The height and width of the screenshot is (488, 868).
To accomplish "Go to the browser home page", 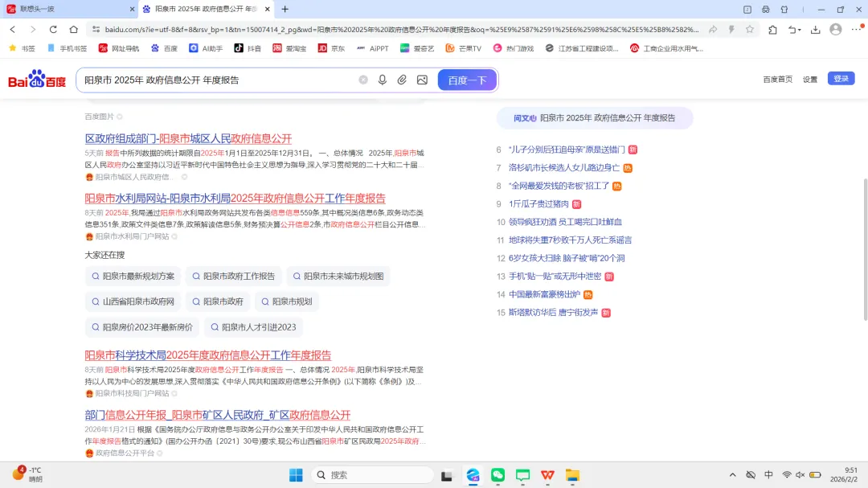I will [x=74, y=30].
